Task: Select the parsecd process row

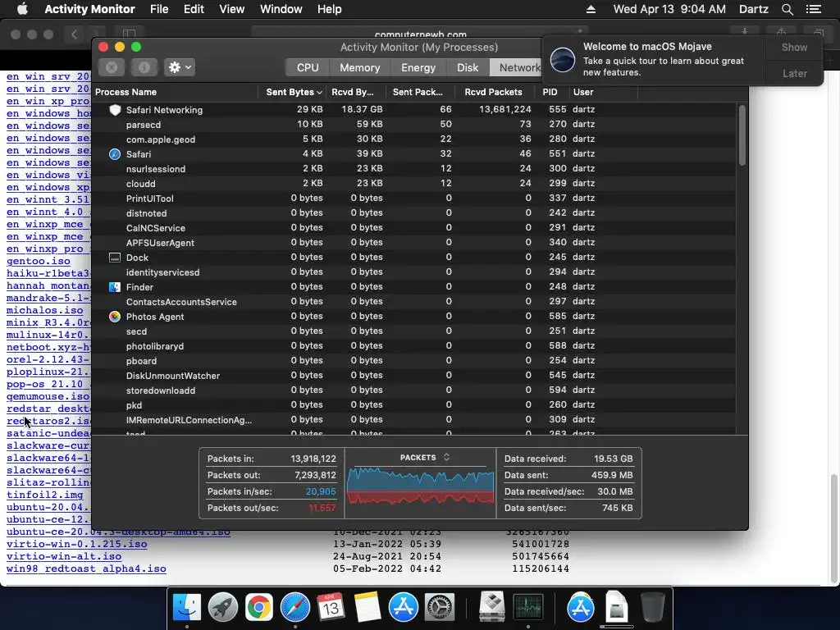Action: (x=414, y=125)
